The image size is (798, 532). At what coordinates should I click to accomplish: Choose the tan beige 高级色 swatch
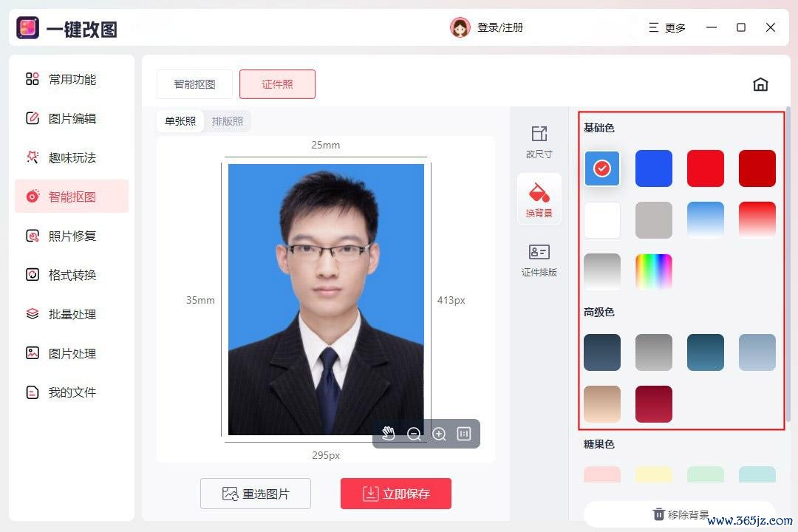602,404
